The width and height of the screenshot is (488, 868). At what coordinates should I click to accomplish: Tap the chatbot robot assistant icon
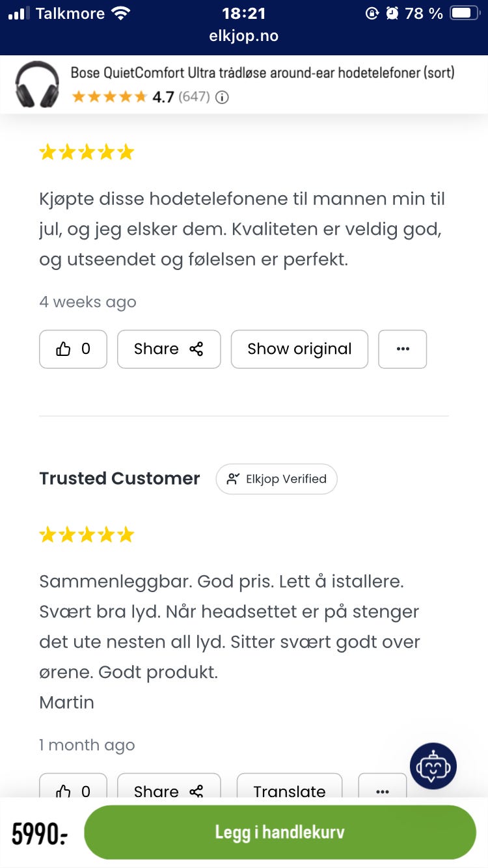[x=433, y=766]
